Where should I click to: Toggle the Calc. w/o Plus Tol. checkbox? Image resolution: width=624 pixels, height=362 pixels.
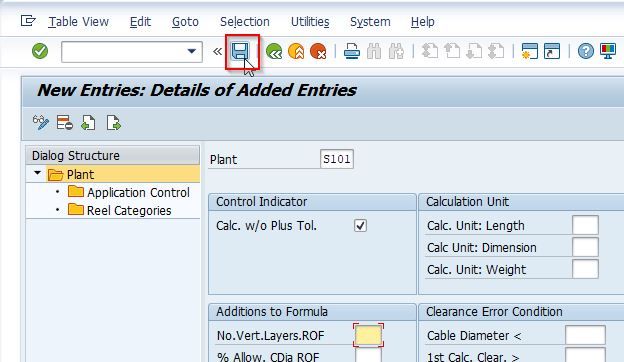pos(360,226)
